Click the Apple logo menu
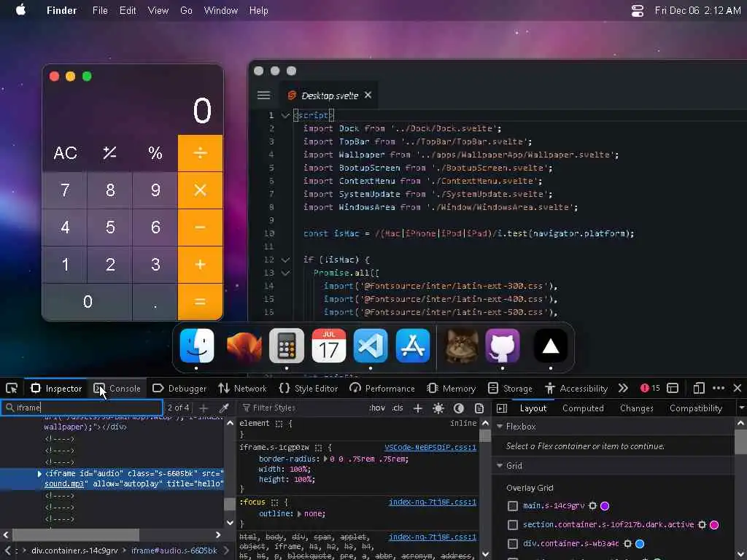The width and height of the screenshot is (747, 560). pos(21,10)
